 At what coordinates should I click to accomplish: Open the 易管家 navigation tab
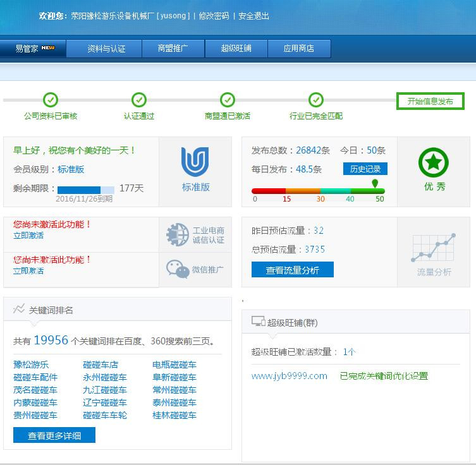(34, 49)
